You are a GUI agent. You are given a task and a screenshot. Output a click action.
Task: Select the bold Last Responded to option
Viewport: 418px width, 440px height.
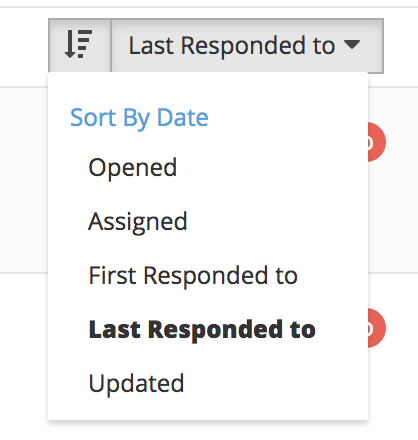202,330
